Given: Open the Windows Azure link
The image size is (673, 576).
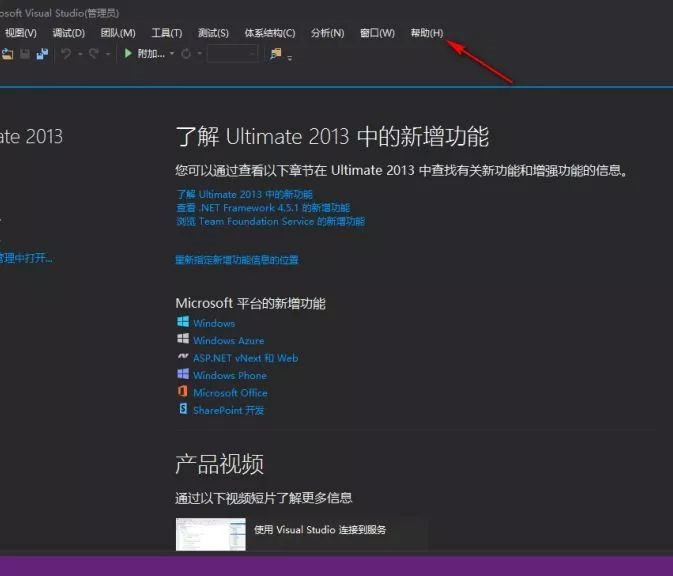Looking at the screenshot, I should pyautogui.click(x=228, y=341).
